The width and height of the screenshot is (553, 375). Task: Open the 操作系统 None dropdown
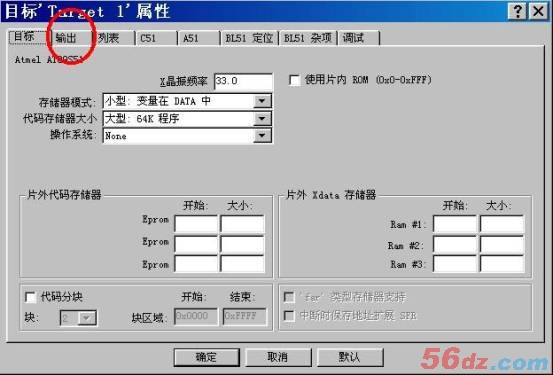point(262,135)
